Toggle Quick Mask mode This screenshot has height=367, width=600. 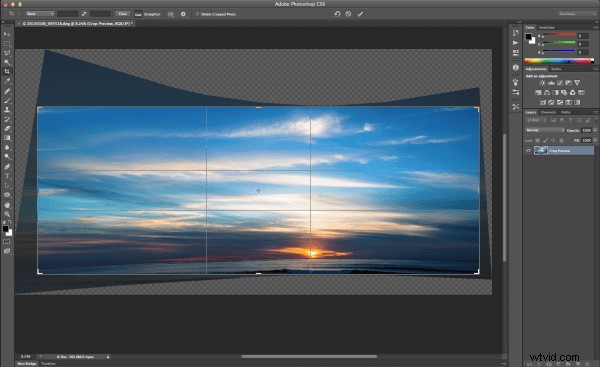coord(7,242)
